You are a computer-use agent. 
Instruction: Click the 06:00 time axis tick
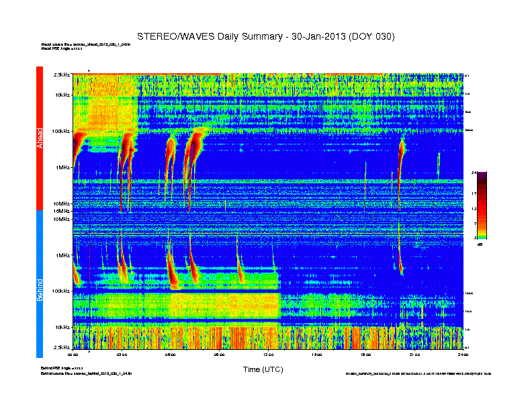(171, 355)
